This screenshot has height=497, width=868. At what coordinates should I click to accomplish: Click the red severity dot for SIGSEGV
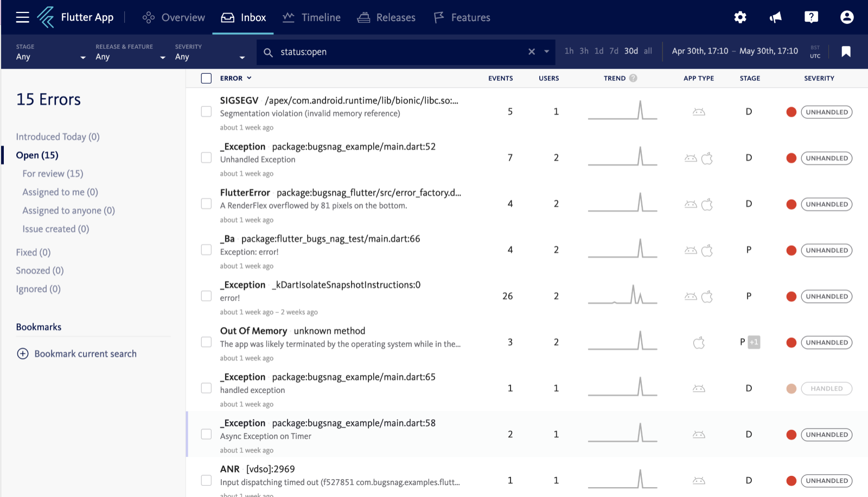tap(791, 112)
